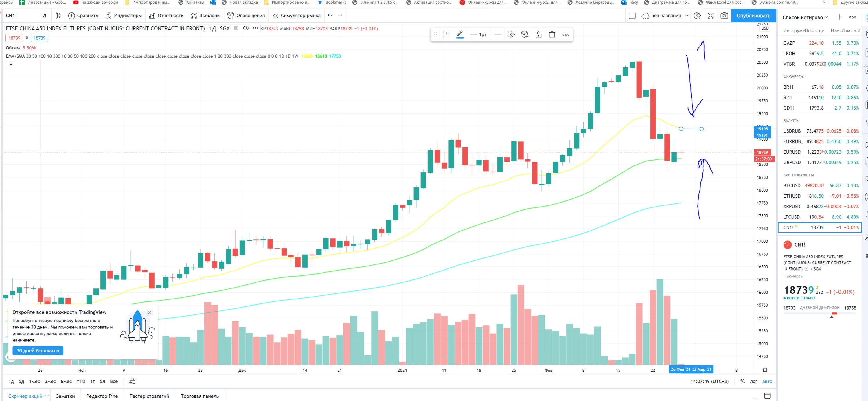The image size is (868, 401).
Task: Open chart settings gear in the top toolbar
Action: (x=697, y=16)
